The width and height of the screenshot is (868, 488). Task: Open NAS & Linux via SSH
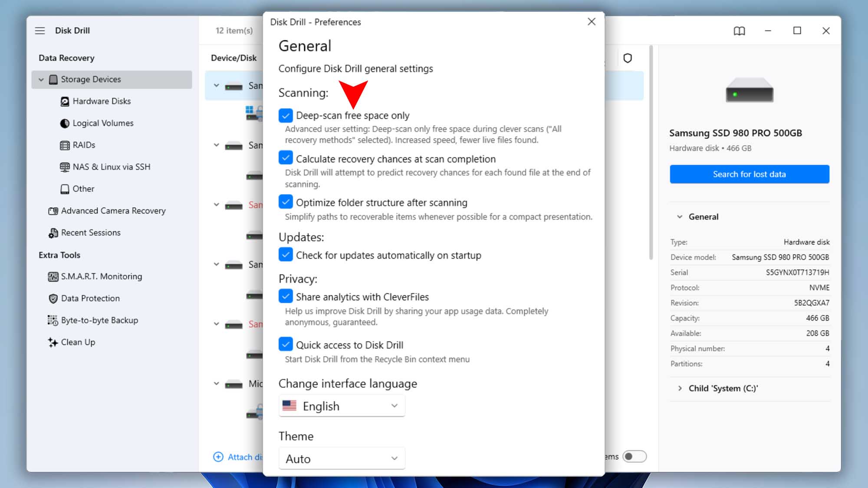(112, 167)
